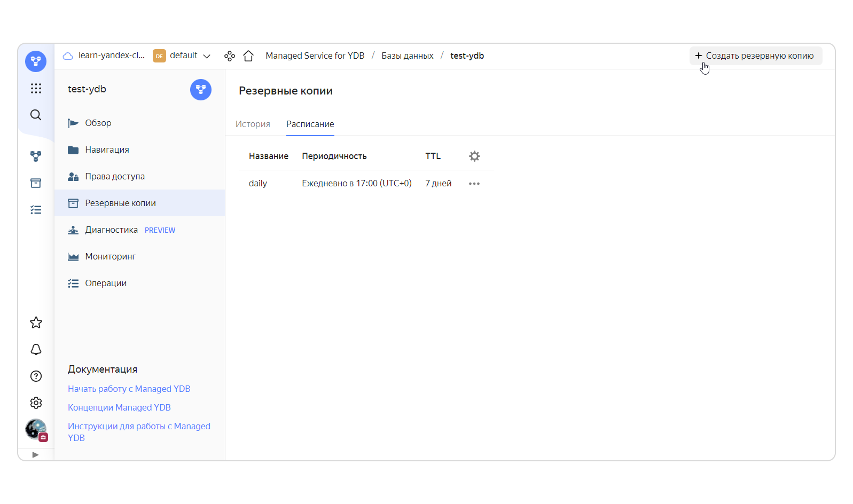The height and width of the screenshot is (504, 853).
Task: Click the Документация heading
Action: [x=103, y=369]
